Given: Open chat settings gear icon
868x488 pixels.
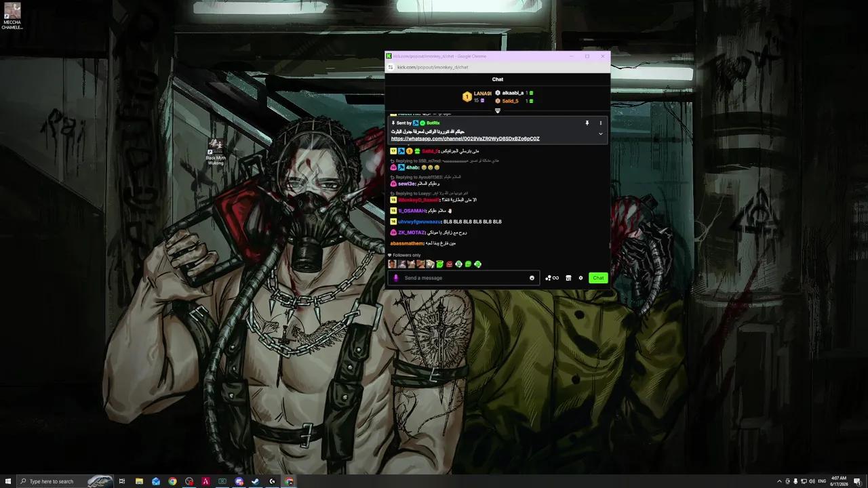Looking at the screenshot, I should [x=580, y=278].
